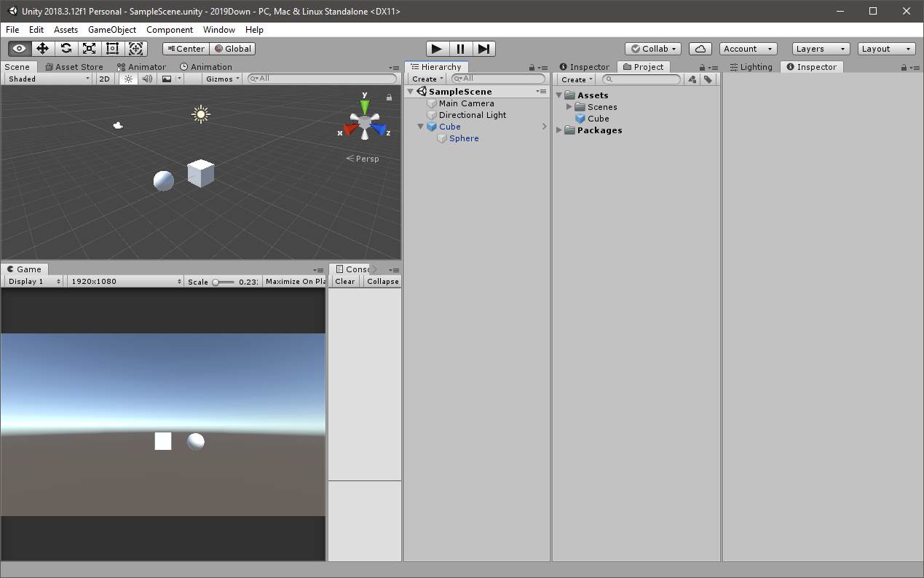
Task: Click the Step frame button
Action: [x=484, y=48]
